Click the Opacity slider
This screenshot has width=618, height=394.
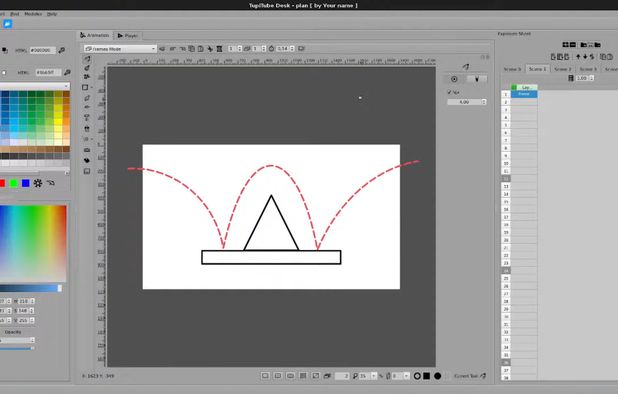point(17,348)
